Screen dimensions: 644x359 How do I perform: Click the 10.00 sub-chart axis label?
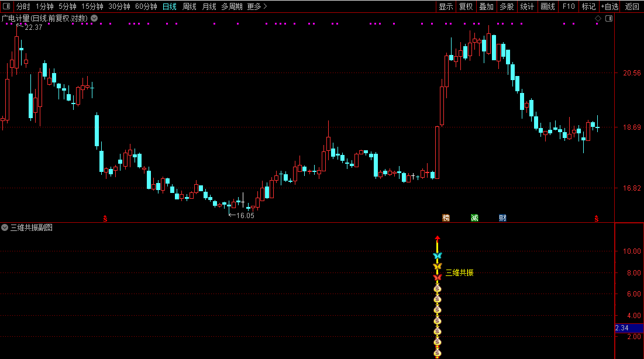pyautogui.click(x=632, y=251)
